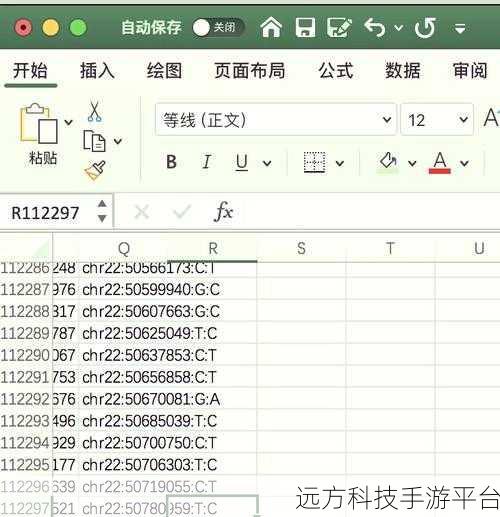Viewport: 500px width, 517px height.
Task: Open the Undo history dropdown arrow
Action: click(x=398, y=28)
